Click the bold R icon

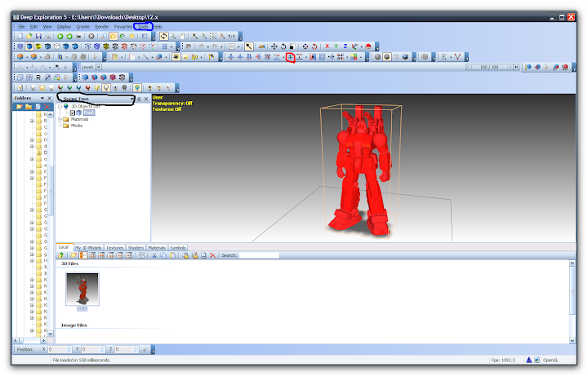(x=38, y=77)
